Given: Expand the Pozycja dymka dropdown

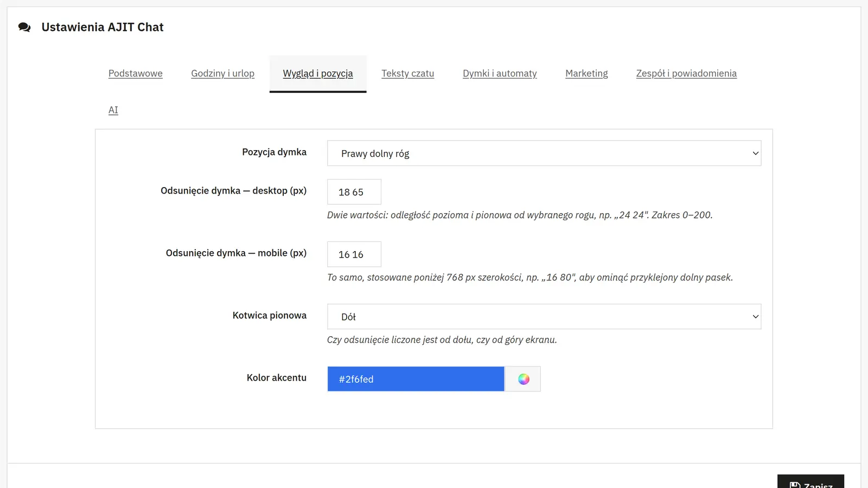Looking at the screenshot, I should click(x=544, y=153).
